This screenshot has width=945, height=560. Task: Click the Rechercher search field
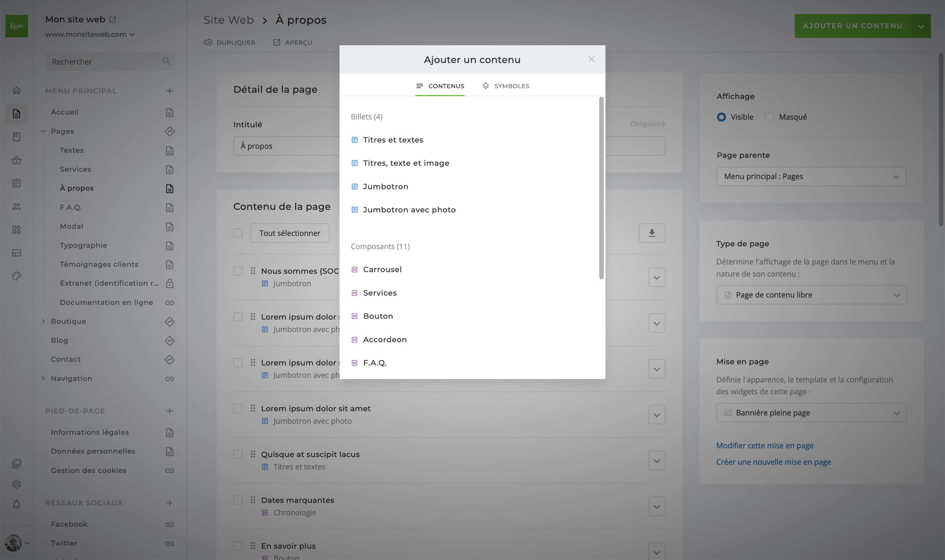(110, 61)
